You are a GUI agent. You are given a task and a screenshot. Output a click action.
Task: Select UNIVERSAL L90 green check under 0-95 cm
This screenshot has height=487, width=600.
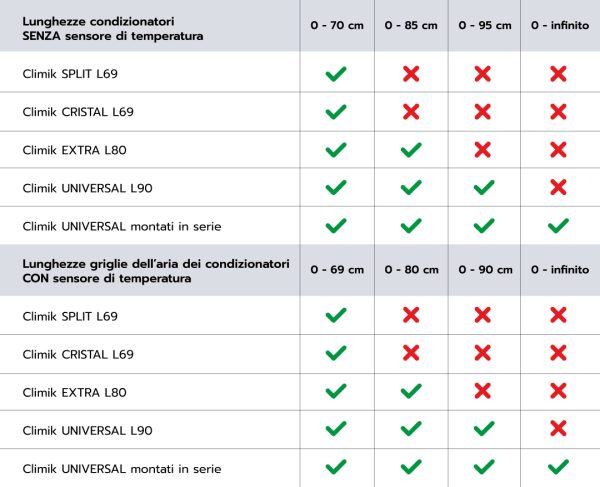pos(483,187)
